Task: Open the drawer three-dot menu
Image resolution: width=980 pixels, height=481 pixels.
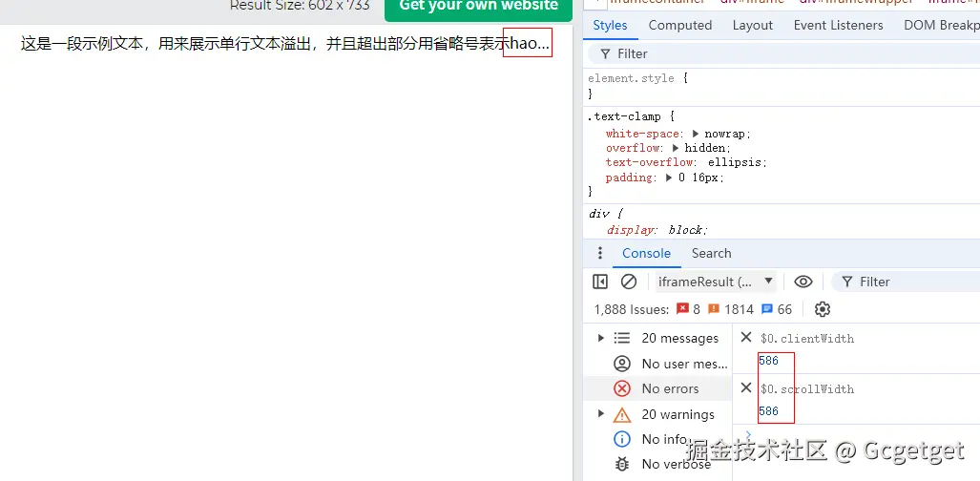Action: tap(600, 253)
